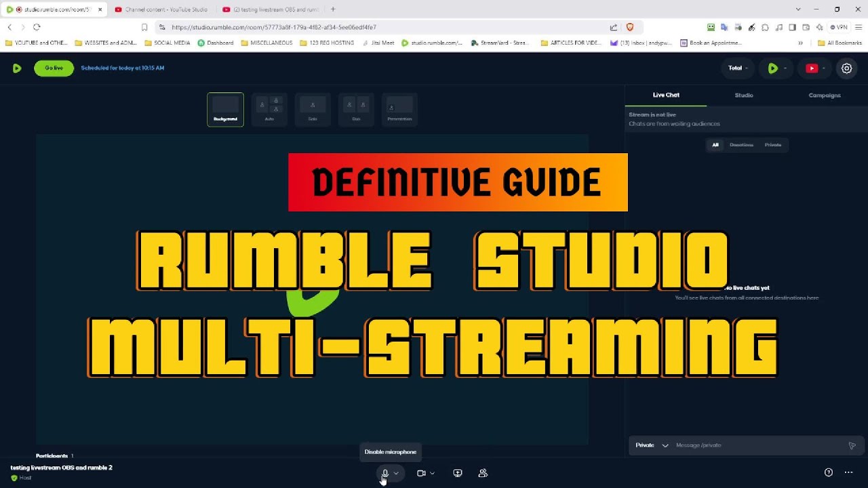Open the Dashboard bookmark

point(216,43)
